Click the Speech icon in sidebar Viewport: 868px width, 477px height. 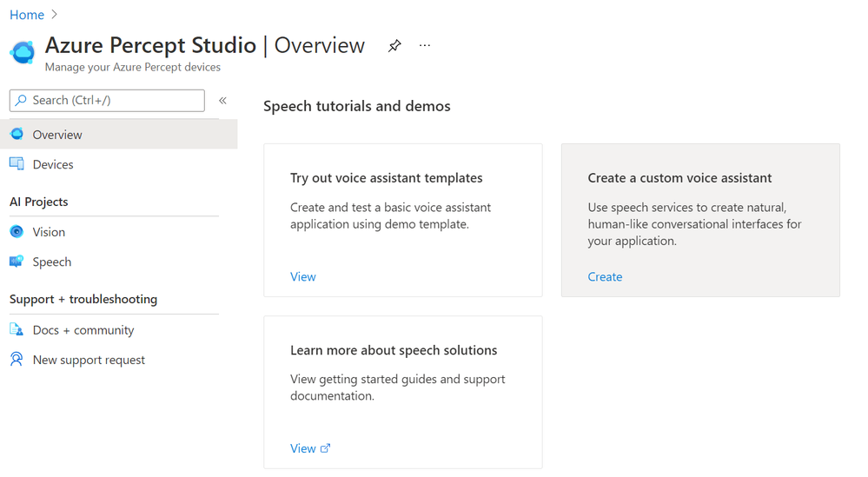pyautogui.click(x=17, y=262)
